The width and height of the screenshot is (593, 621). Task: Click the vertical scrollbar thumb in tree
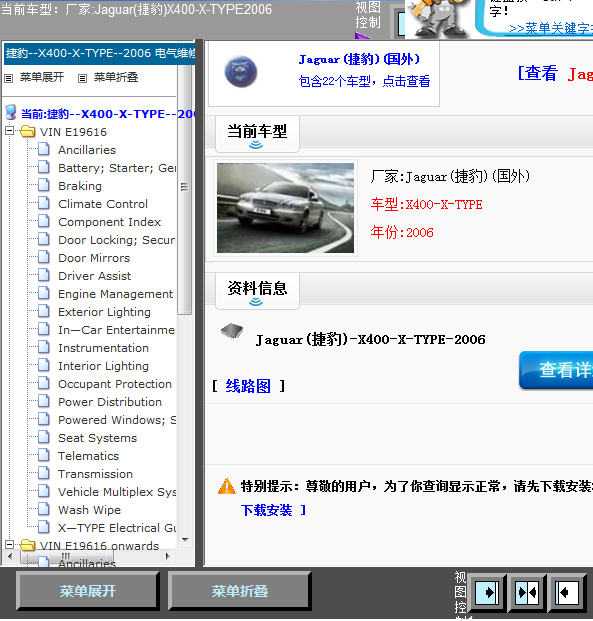[184, 190]
